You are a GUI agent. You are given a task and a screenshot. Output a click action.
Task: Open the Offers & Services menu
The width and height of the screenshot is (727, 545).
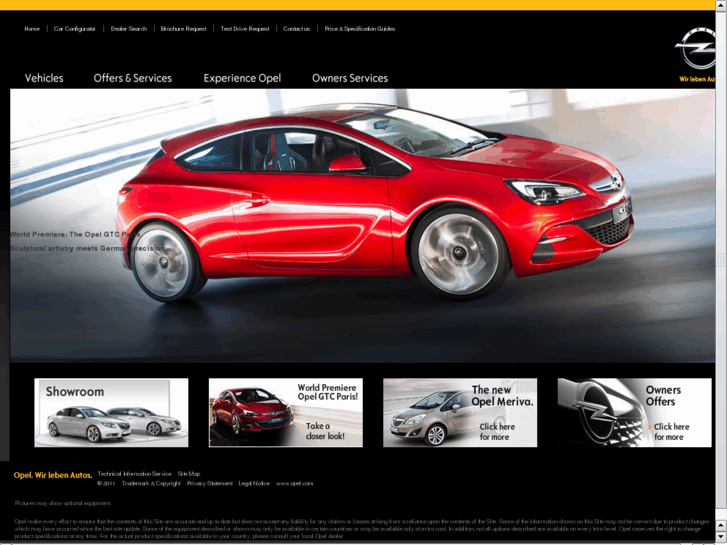pyautogui.click(x=133, y=78)
